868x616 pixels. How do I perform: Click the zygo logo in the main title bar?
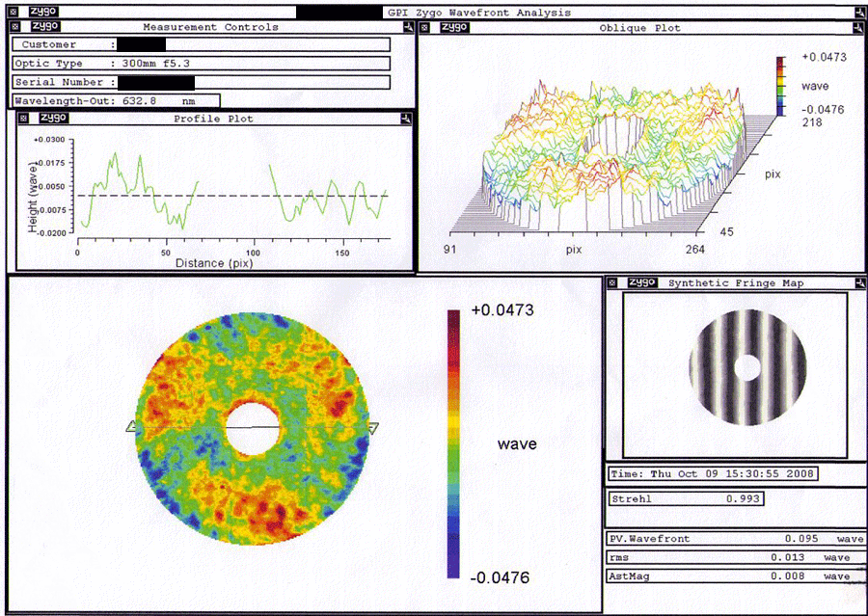(x=43, y=11)
